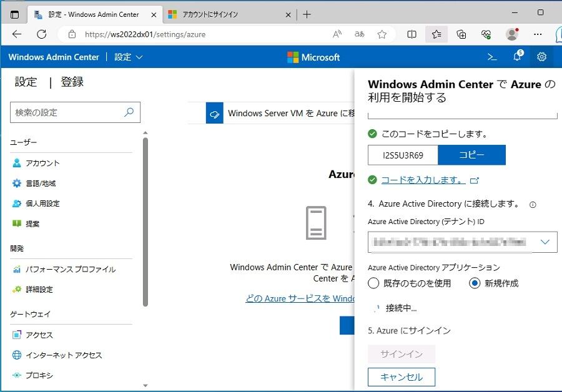Open the Collections icon

pos(461,34)
